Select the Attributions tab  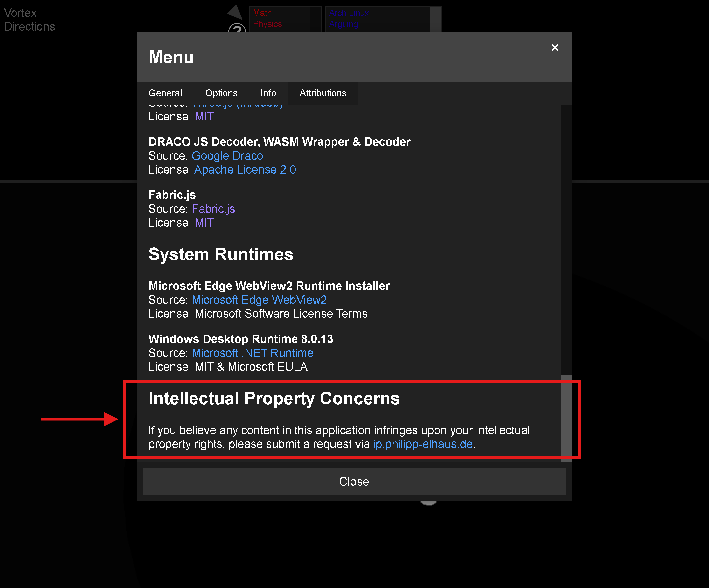(323, 93)
